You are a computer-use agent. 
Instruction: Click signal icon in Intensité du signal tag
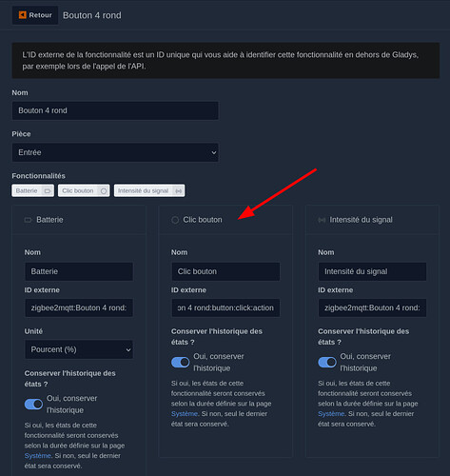[179, 191]
